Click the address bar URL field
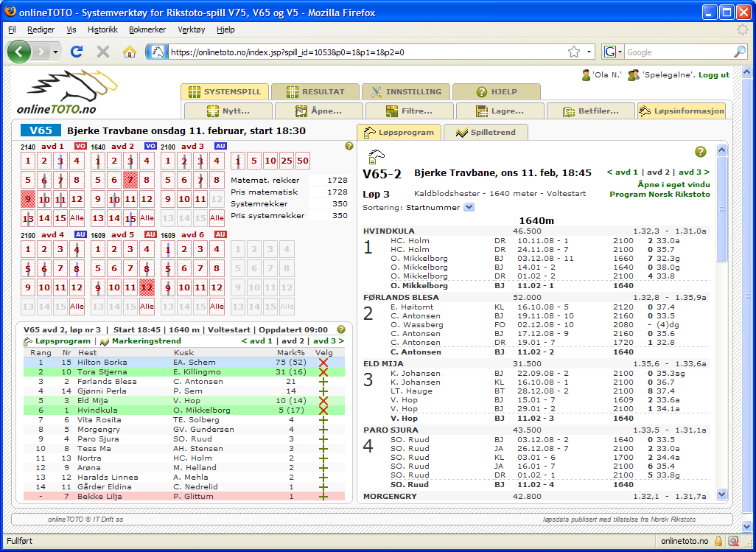756x552 pixels. [366, 52]
